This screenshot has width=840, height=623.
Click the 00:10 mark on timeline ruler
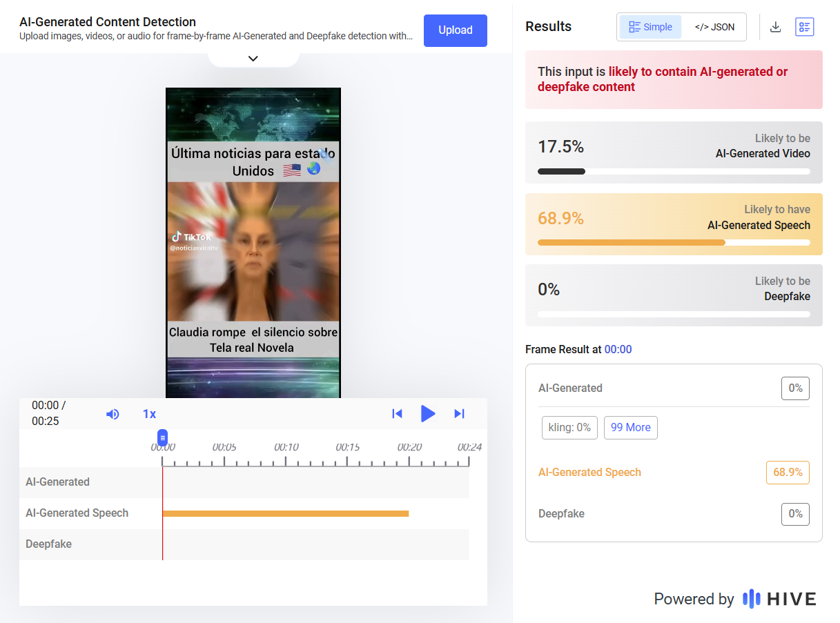tap(286, 447)
